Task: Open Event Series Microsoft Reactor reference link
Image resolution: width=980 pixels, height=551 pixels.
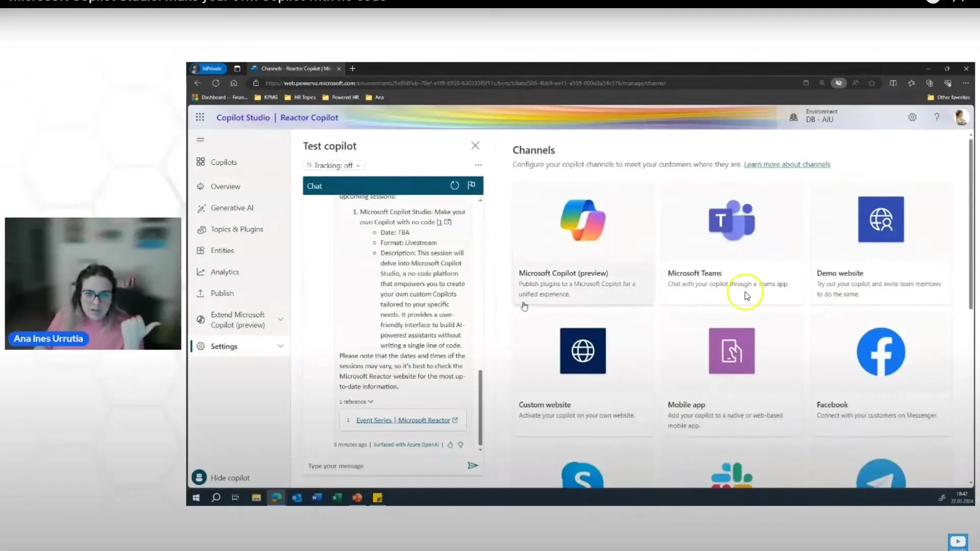Action: 403,420
